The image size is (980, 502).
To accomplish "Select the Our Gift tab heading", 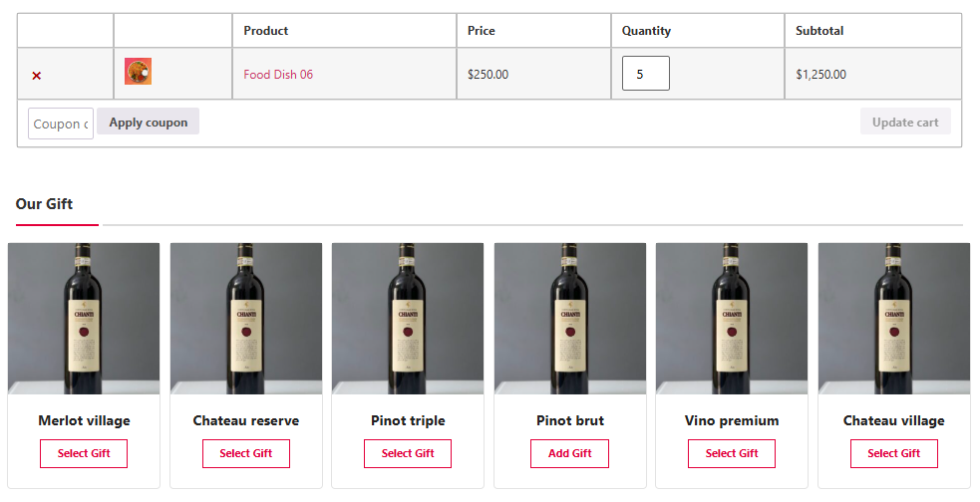I will (44, 204).
